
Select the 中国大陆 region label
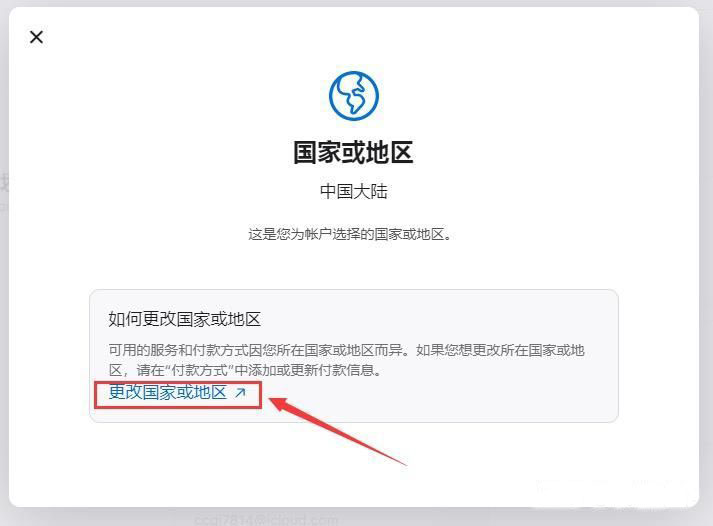coord(354,191)
